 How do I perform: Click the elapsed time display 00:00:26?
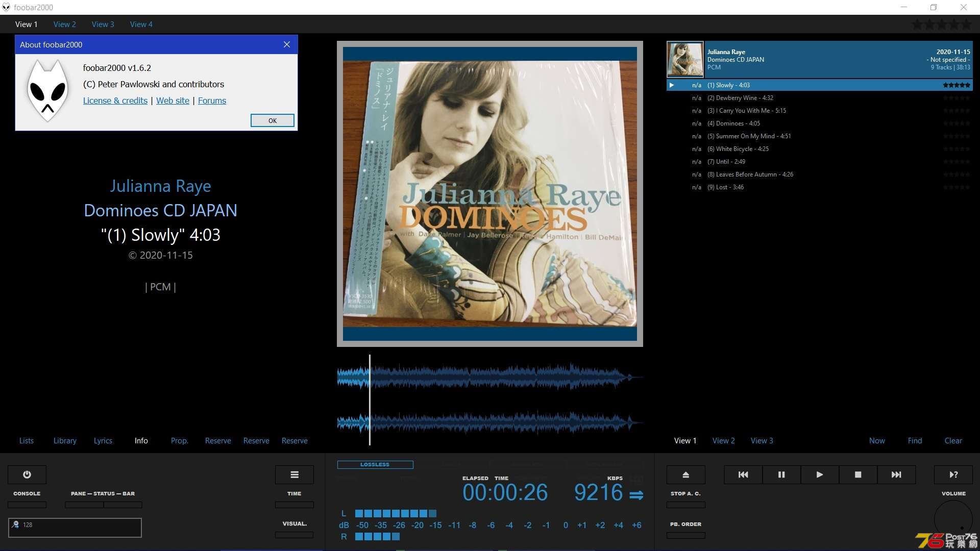(x=505, y=492)
